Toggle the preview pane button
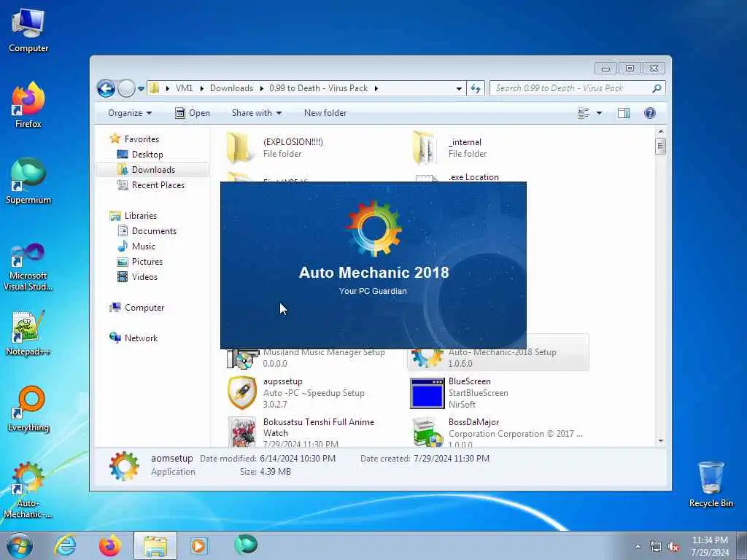Image resolution: width=747 pixels, height=560 pixels. (x=624, y=113)
